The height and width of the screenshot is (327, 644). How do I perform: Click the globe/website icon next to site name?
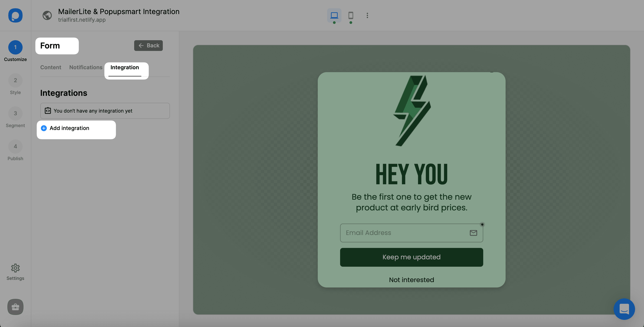pos(47,15)
